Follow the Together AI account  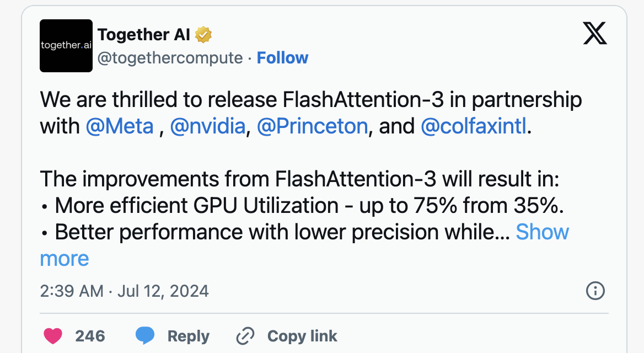click(282, 58)
